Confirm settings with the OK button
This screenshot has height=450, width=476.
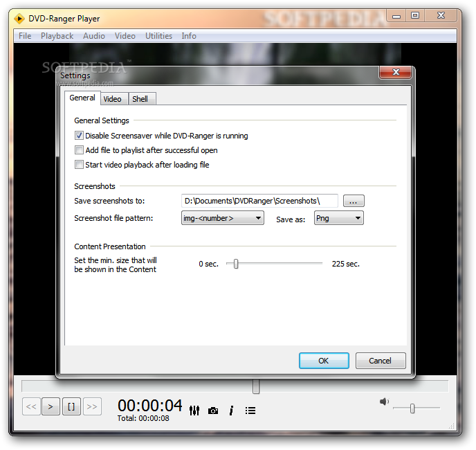[x=324, y=361]
